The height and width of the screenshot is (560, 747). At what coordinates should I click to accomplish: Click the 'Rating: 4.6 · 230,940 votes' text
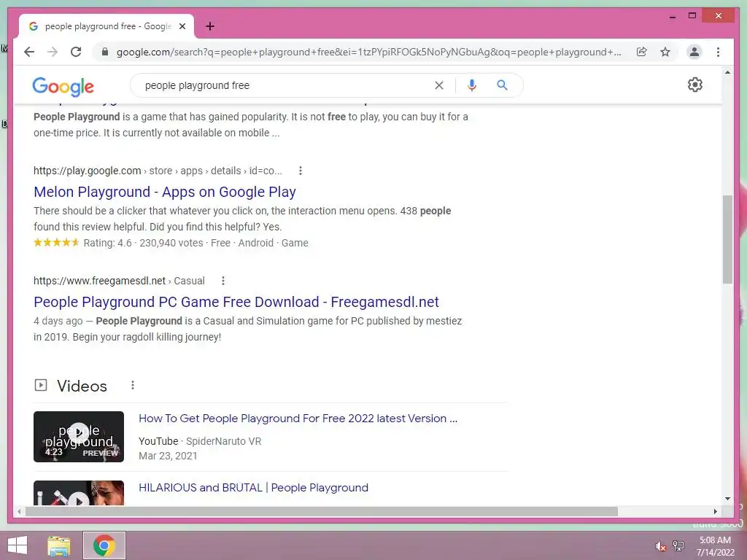pyautogui.click(x=144, y=243)
